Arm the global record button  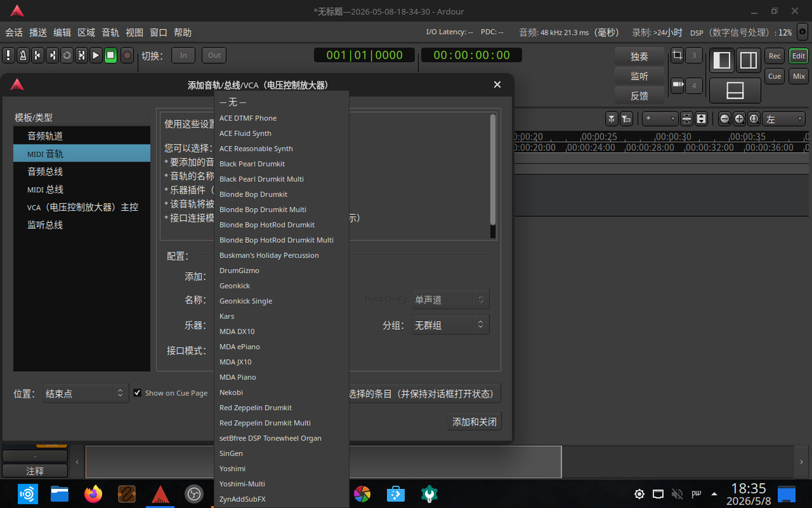(127, 55)
